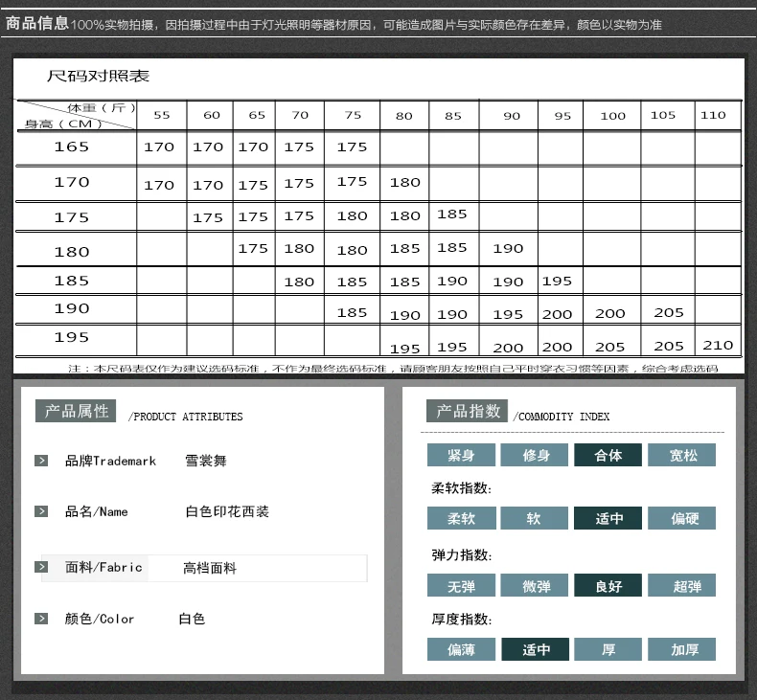Choose 微弹 under elasticity index
The width and height of the screenshot is (757, 700).
[x=535, y=586]
